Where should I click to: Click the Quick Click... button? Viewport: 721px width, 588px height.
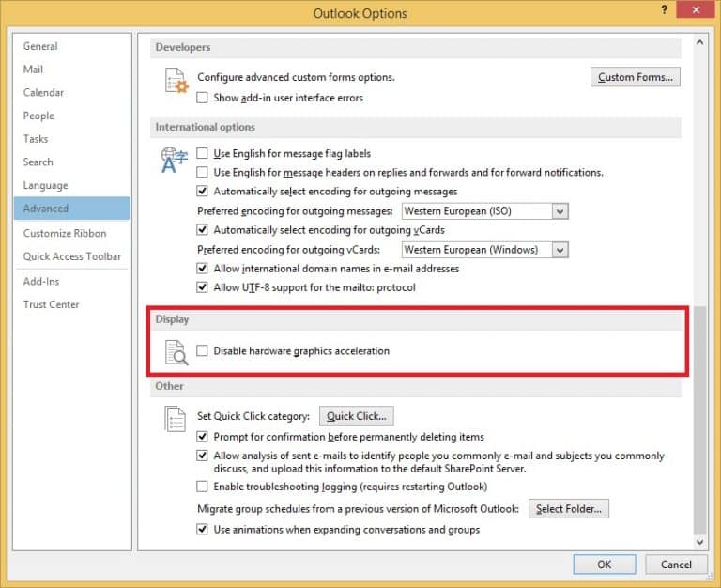[x=357, y=416]
